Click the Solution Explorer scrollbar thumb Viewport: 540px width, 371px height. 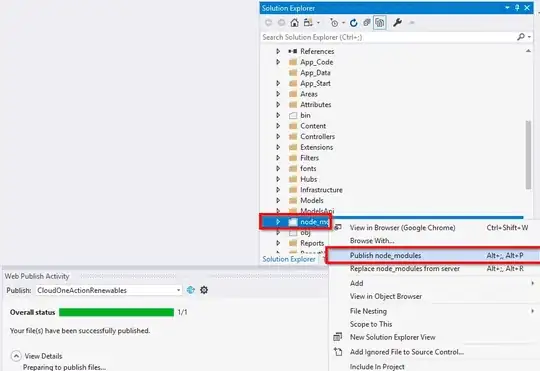[x=528, y=154]
